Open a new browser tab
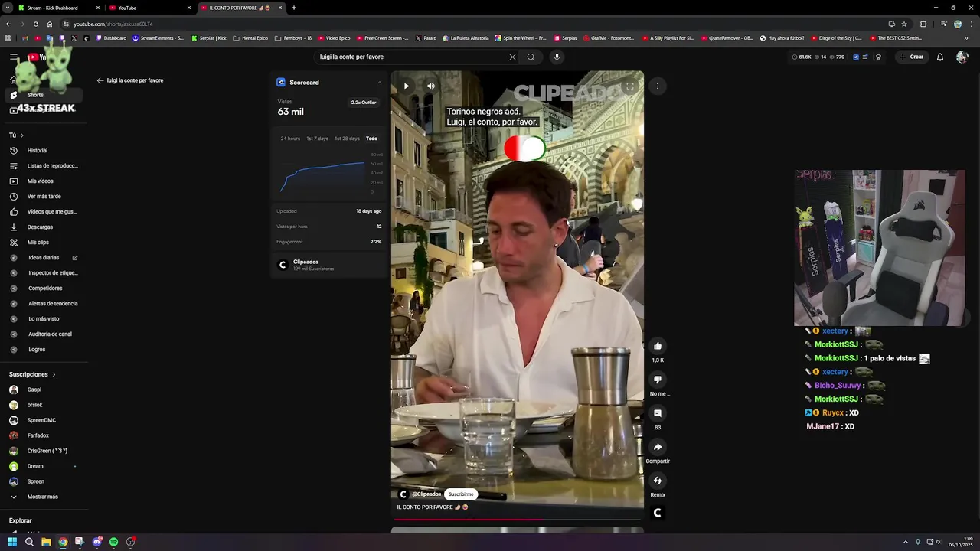Viewport: 980px width, 551px height. [x=294, y=8]
